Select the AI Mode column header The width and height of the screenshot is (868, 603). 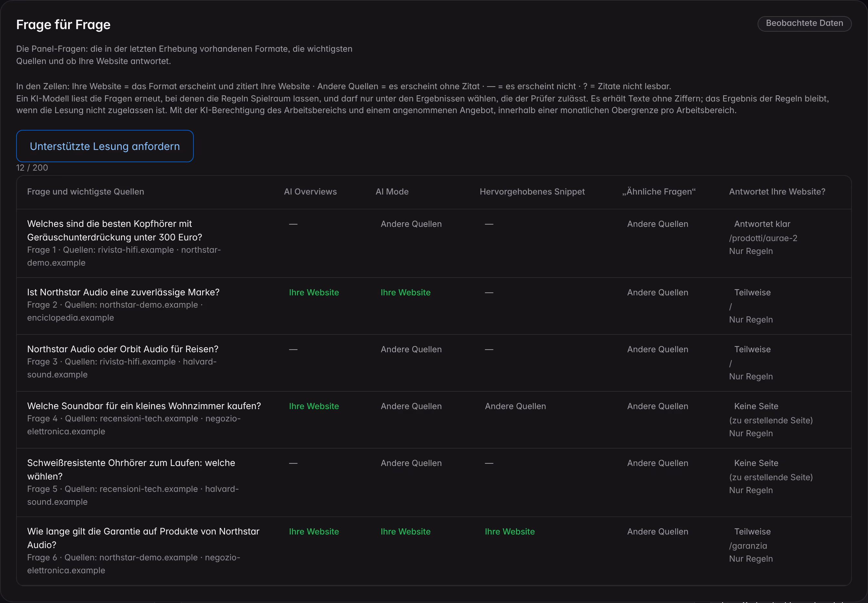pos(392,192)
